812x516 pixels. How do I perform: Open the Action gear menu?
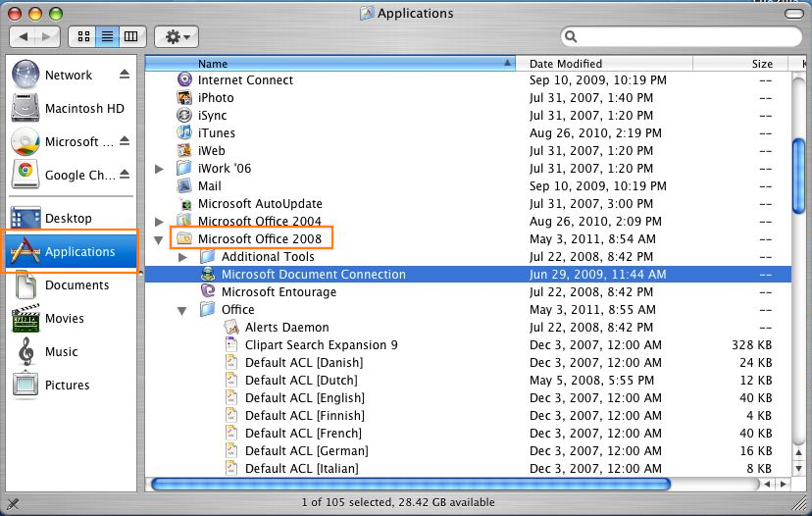tap(177, 36)
